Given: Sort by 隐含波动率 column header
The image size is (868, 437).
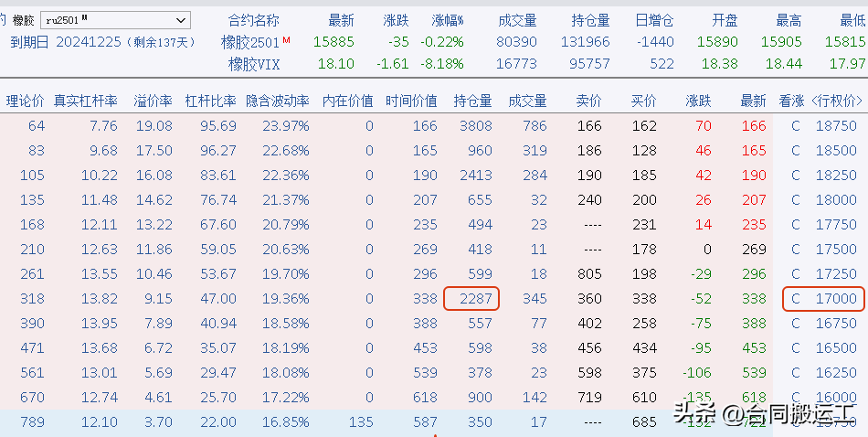Looking at the screenshot, I should pyautogui.click(x=278, y=101).
